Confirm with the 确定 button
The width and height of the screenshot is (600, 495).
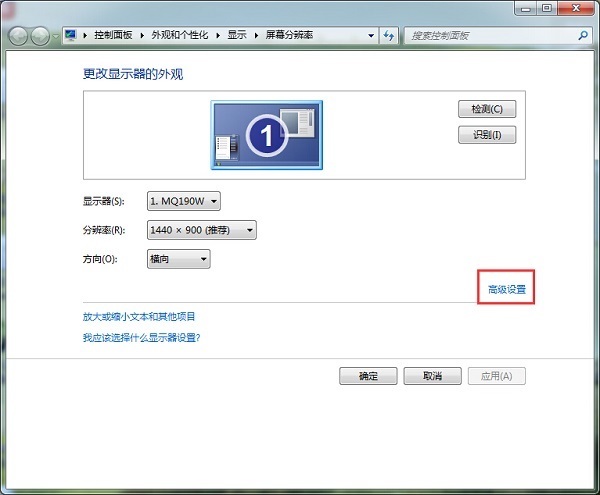[x=368, y=376]
